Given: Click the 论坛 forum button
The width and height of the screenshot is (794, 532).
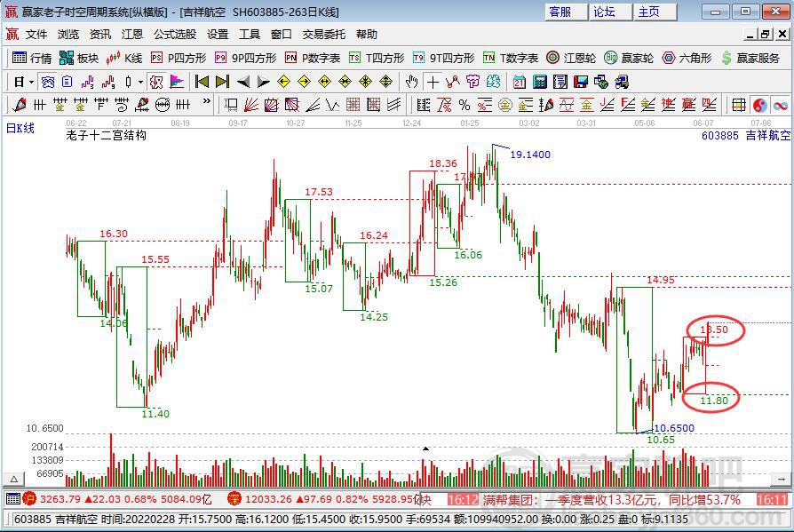Looking at the screenshot, I should click(x=610, y=12).
